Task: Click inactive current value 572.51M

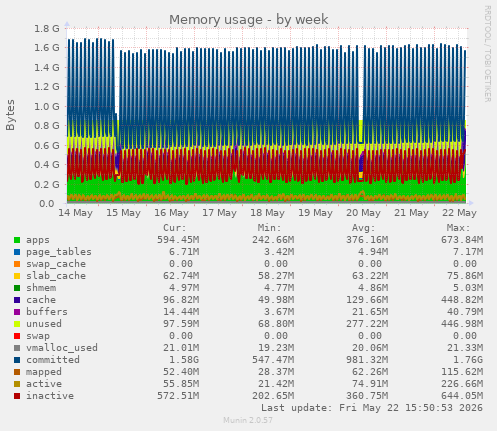Action: click(x=178, y=396)
